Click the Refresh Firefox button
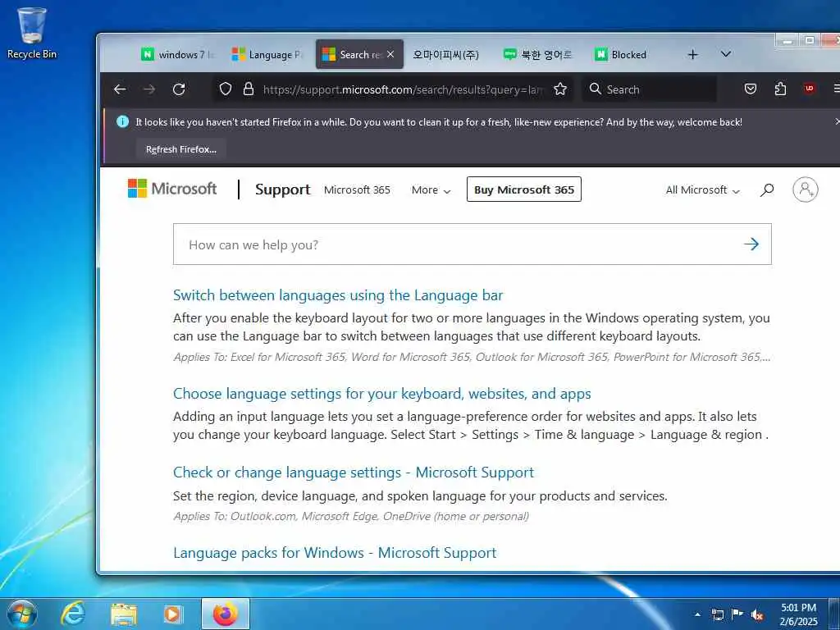840x630 pixels. tap(181, 149)
